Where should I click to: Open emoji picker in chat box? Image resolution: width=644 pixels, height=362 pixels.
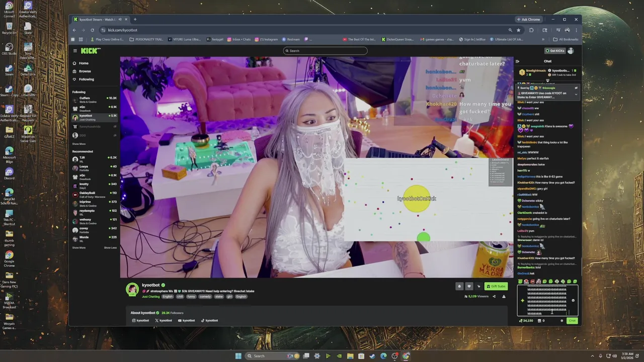pyautogui.click(x=573, y=301)
